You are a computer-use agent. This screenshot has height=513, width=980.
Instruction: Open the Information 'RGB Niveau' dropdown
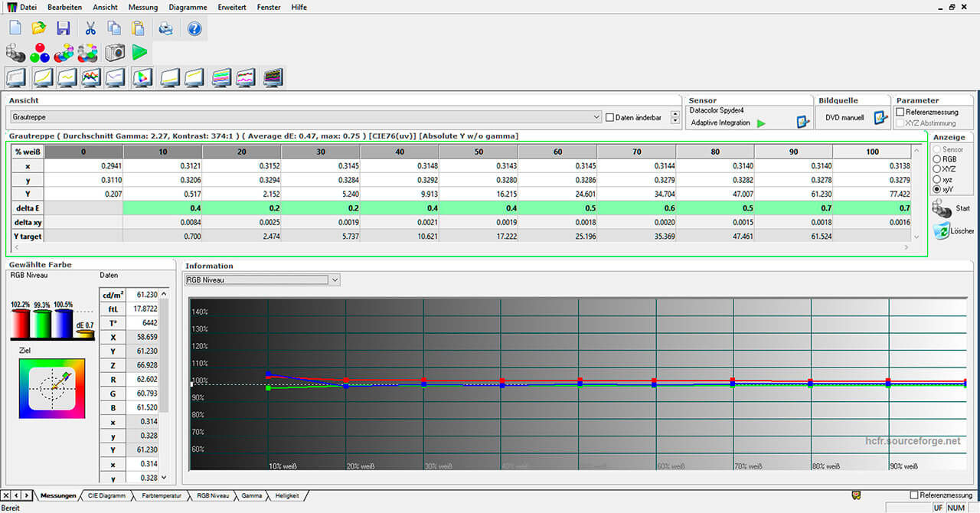263,280
